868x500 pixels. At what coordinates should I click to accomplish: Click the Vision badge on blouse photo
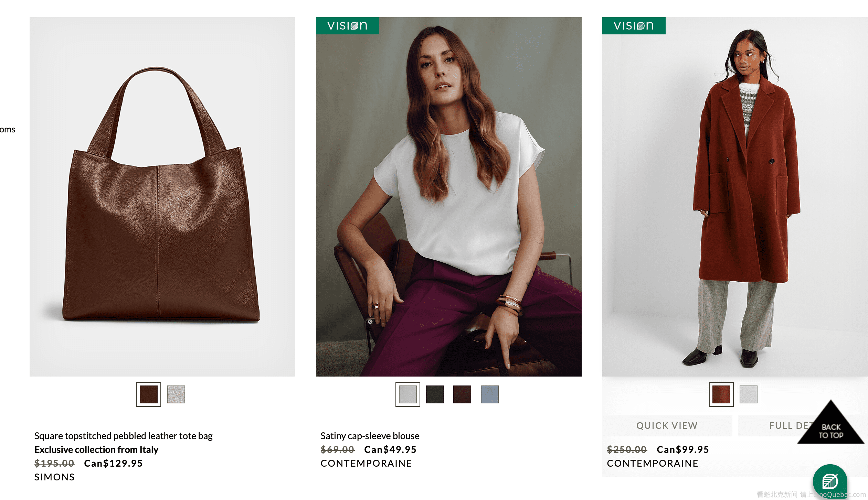coord(347,26)
